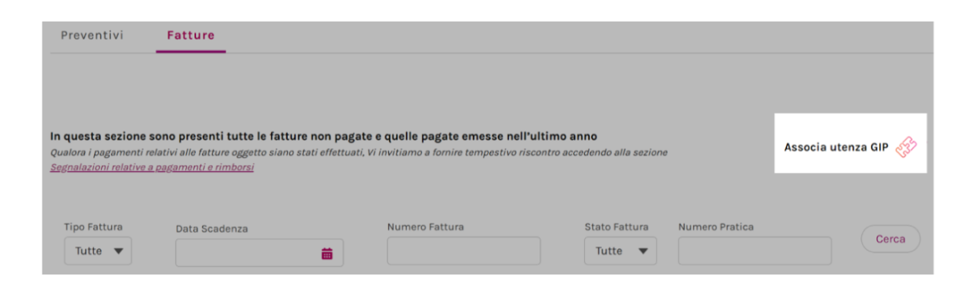Switch to the Preventivi tab
The height and width of the screenshot is (296, 980).
92,36
